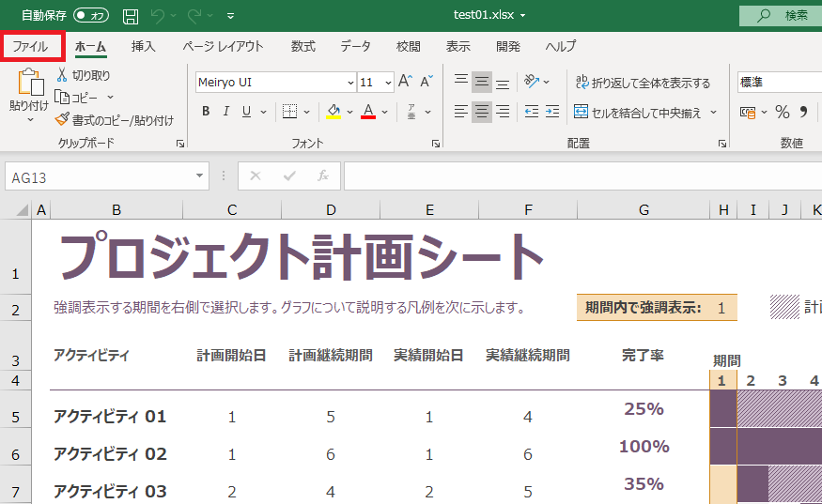Switch to the 表示 tab
Viewport: 822px width, 504px height.
(x=458, y=46)
